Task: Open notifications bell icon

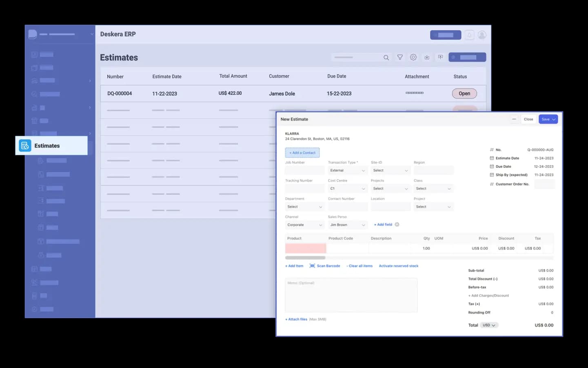Action: [x=469, y=35]
